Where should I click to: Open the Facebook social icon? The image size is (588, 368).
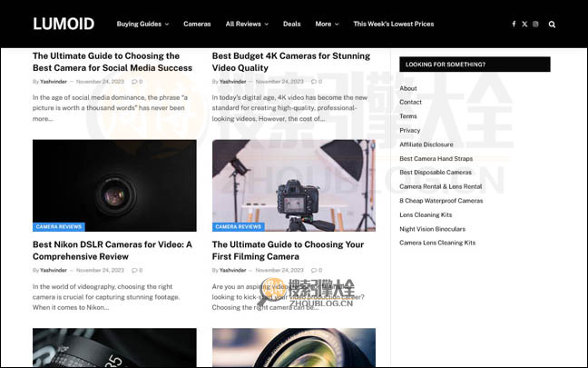[x=514, y=24]
